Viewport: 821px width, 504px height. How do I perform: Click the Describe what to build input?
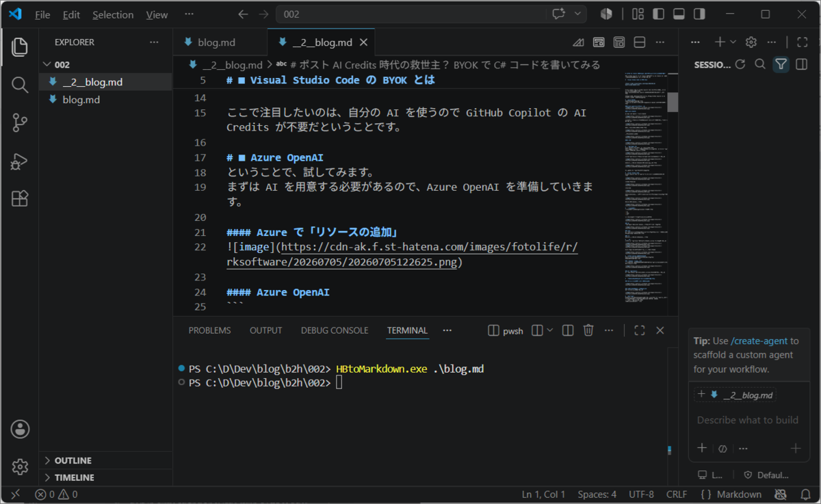click(748, 420)
